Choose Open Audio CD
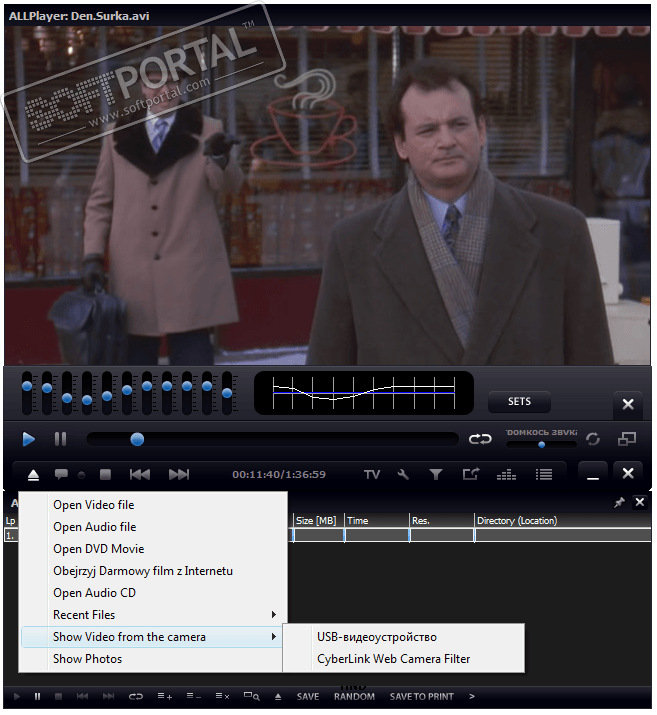Screen dimensions: 657x715 153,595
